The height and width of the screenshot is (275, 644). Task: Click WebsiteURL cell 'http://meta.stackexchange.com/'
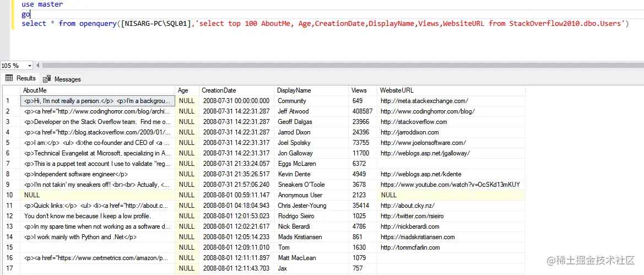(x=451, y=101)
